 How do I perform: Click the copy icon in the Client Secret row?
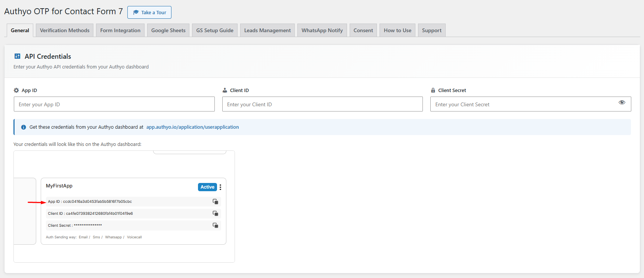tap(216, 225)
